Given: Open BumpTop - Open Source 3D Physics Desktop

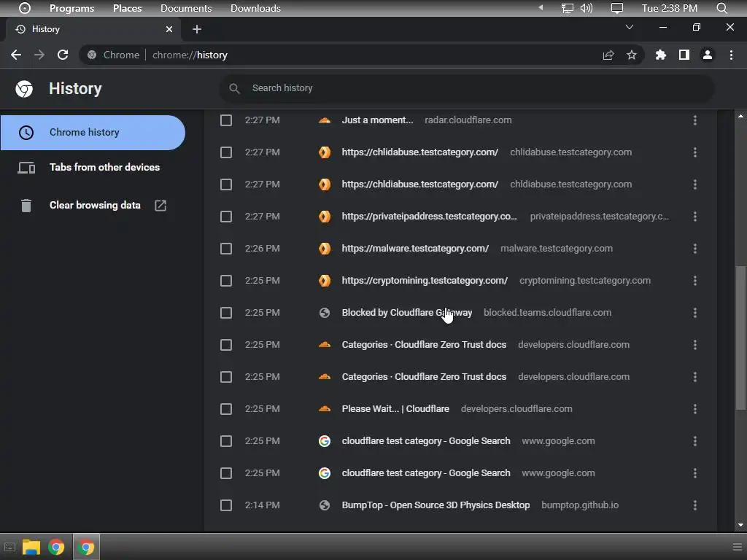Looking at the screenshot, I should pos(436,505).
